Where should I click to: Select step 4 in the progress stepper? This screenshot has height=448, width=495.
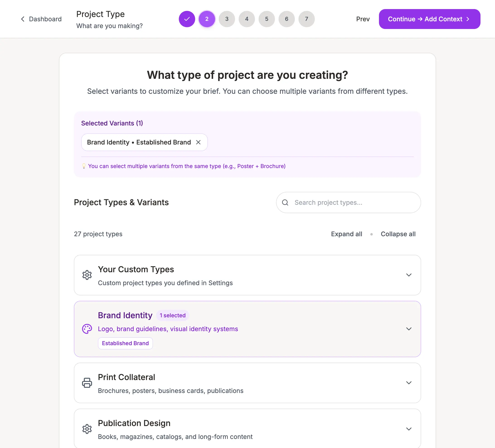tap(247, 19)
